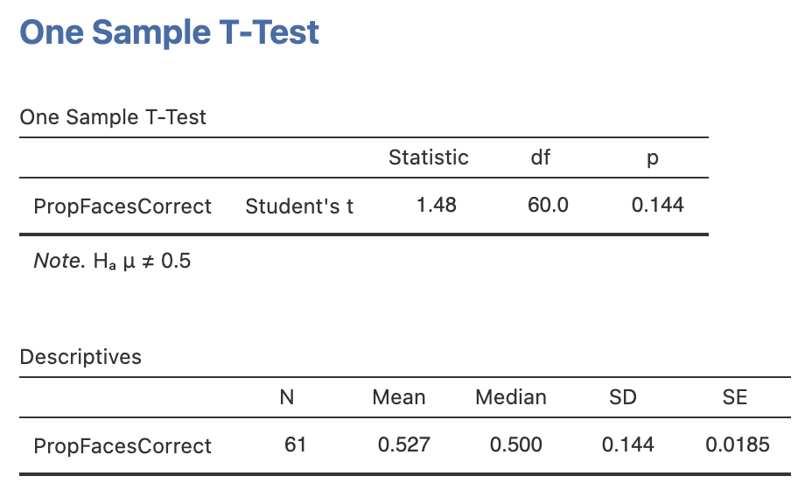
Task: Click the N column header
Action: [286, 397]
